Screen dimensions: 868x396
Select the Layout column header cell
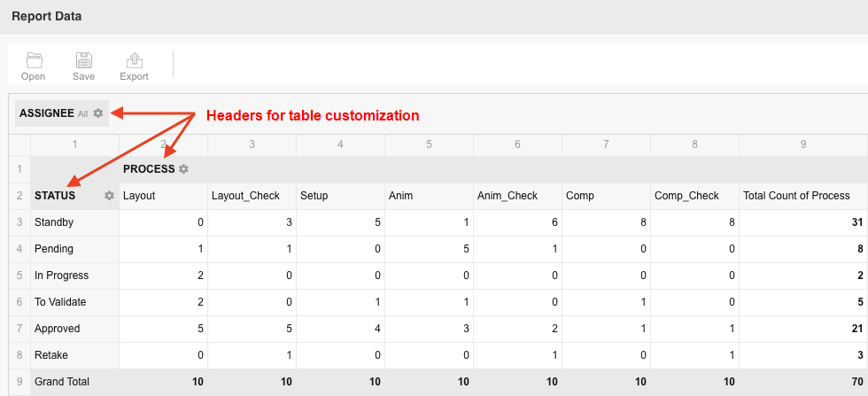pyautogui.click(x=163, y=196)
